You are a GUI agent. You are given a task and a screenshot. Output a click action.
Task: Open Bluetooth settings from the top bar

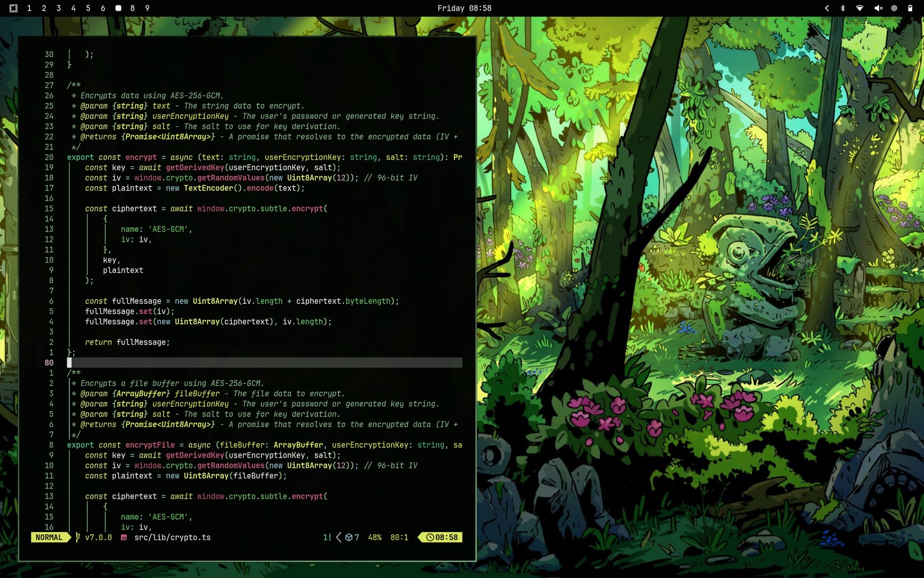point(843,8)
